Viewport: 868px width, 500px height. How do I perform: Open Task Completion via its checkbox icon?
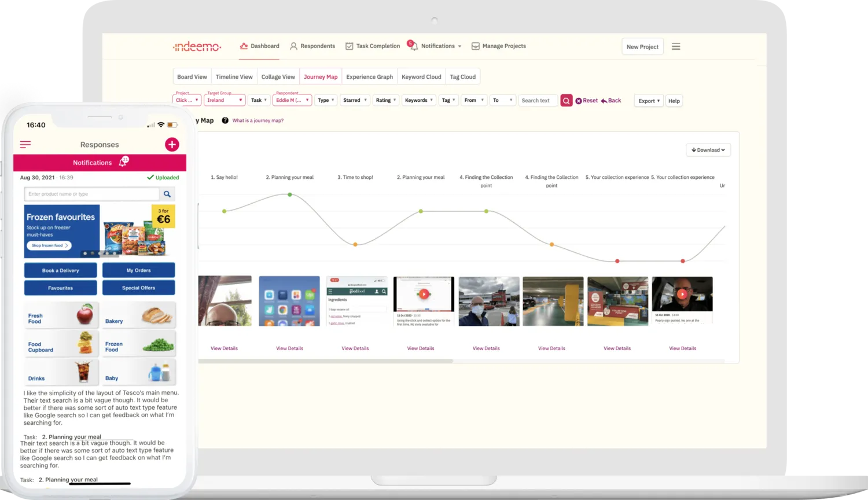(x=349, y=46)
